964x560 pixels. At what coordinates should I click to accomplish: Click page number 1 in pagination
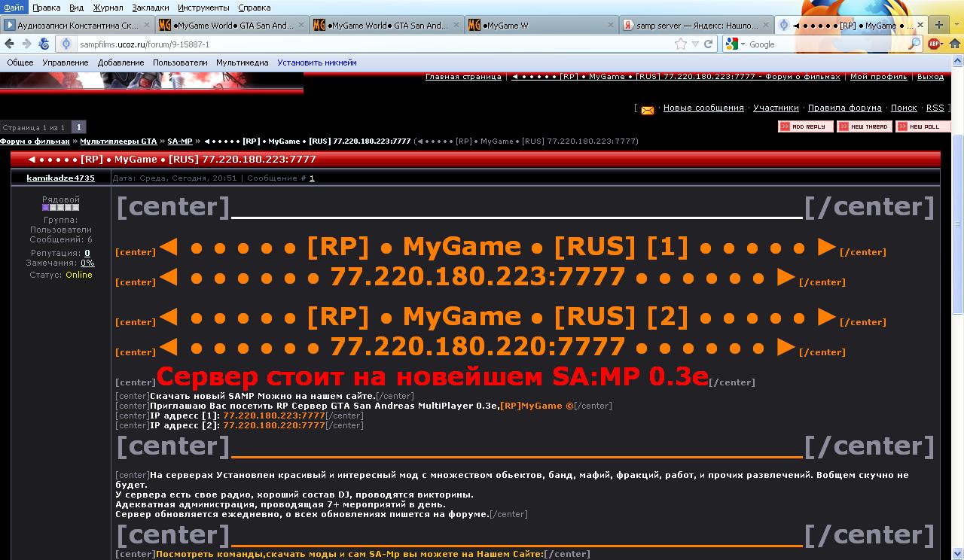pyautogui.click(x=78, y=127)
